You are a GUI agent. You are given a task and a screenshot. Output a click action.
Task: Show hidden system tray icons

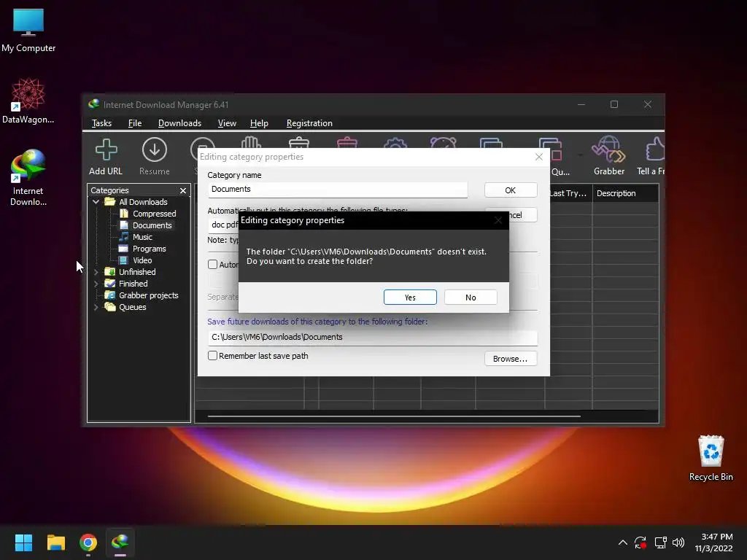(x=622, y=542)
